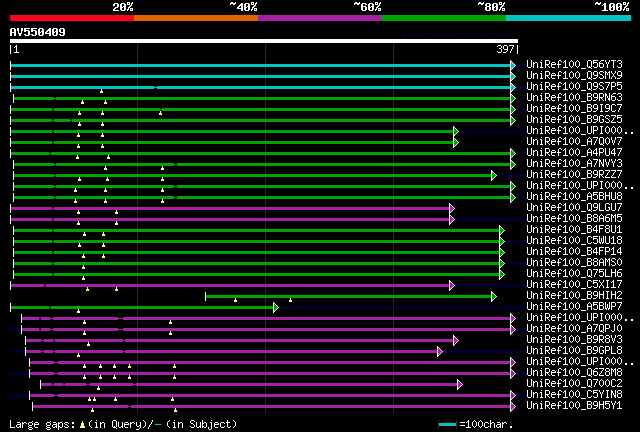Click the green arrowhead of the A7Q0V7 hit
This screenshot has width=640, height=432.
click(456, 143)
